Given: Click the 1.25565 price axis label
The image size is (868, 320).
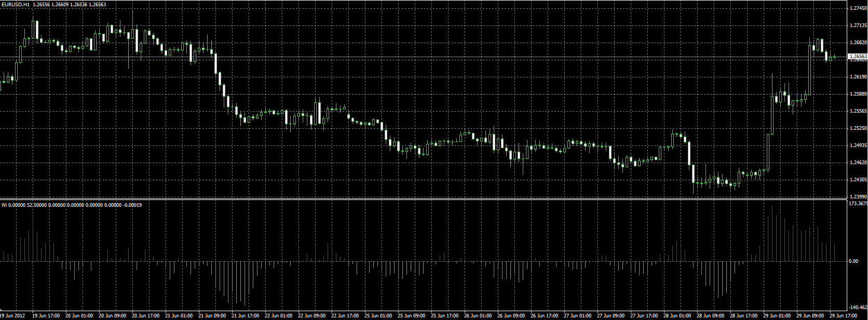Looking at the screenshot, I should point(857,111).
